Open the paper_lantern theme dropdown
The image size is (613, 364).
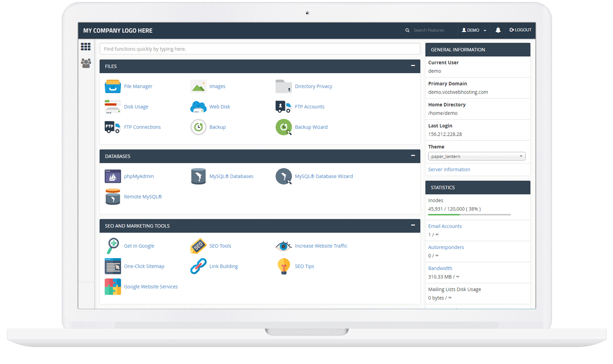(x=476, y=156)
